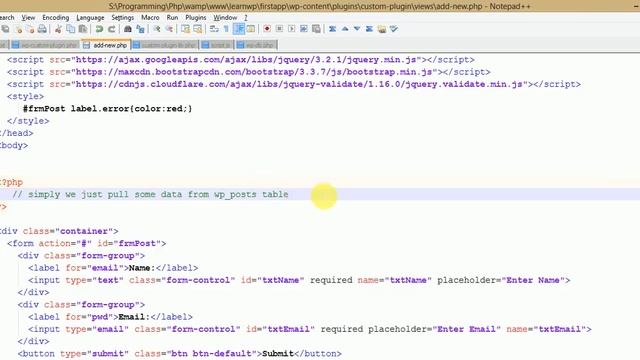The height and width of the screenshot is (360, 640).
Task: Click the Redo arrow icon
Action: (x=111, y=29)
